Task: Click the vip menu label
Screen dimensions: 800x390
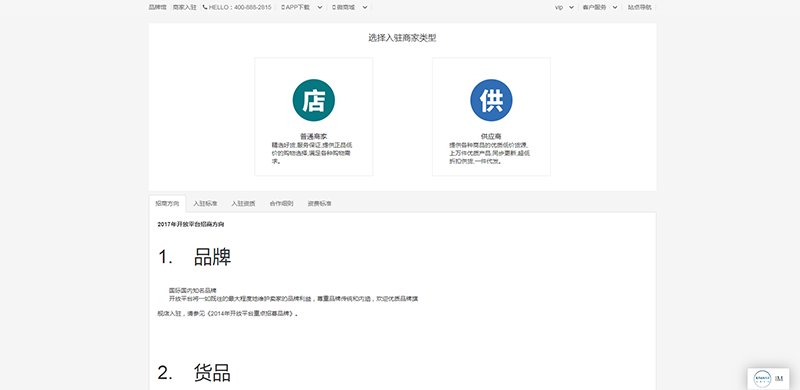Action: click(559, 7)
